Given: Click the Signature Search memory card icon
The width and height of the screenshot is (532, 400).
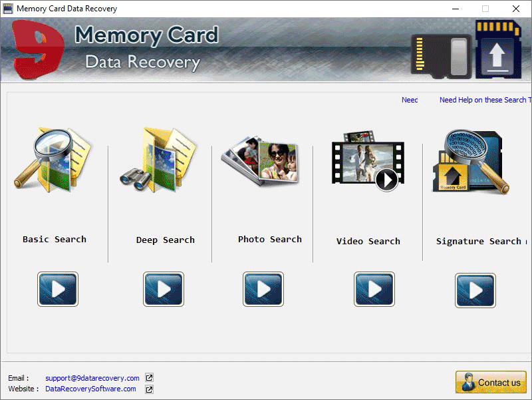Looking at the screenshot, I should (x=471, y=162).
